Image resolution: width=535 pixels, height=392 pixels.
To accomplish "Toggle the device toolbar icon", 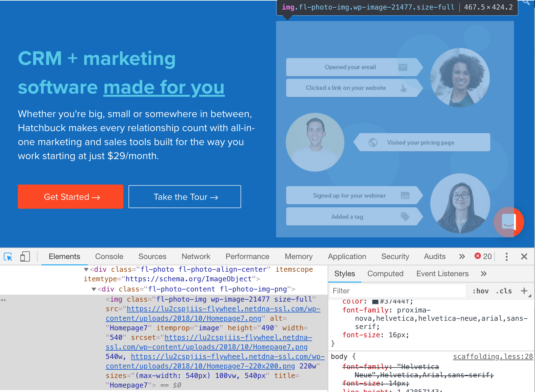I will [25, 257].
